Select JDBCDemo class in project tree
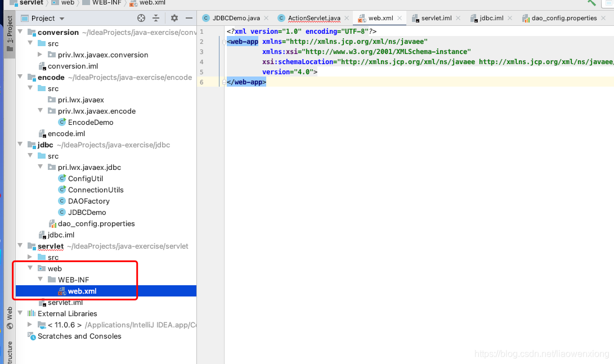This screenshot has height=364, width=614. click(x=87, y=213)
